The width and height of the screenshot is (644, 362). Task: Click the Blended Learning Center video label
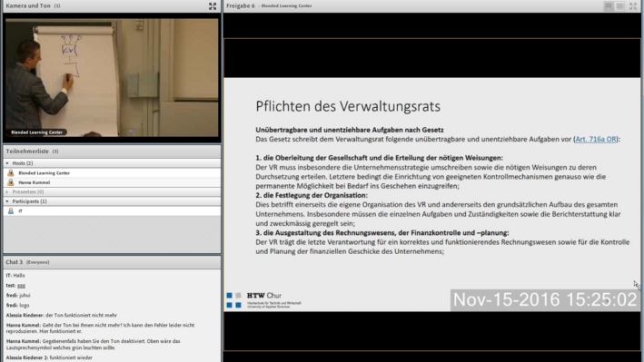36,132
